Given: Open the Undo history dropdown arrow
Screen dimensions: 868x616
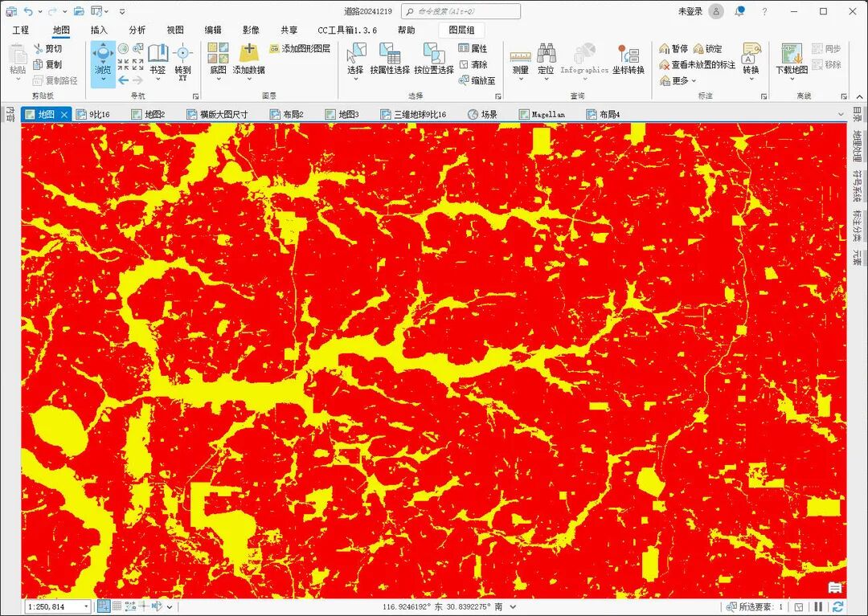Looking at the screenshot, I should pyautogui.click(x=40, y=11).
